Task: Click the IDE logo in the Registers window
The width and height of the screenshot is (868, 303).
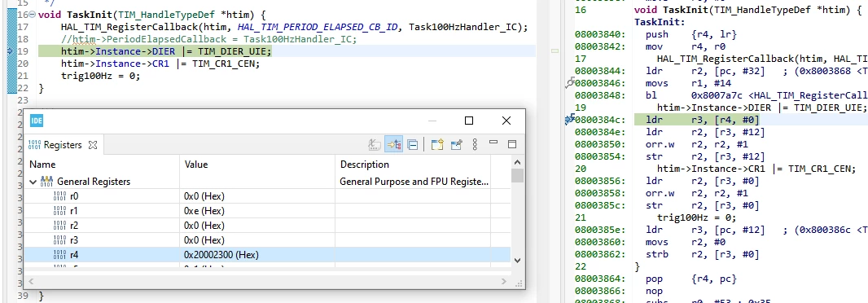Action: coord(37,121)
